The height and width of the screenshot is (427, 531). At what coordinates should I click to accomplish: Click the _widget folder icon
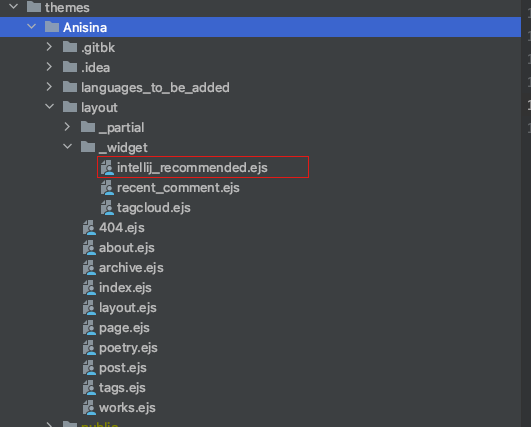88,147
